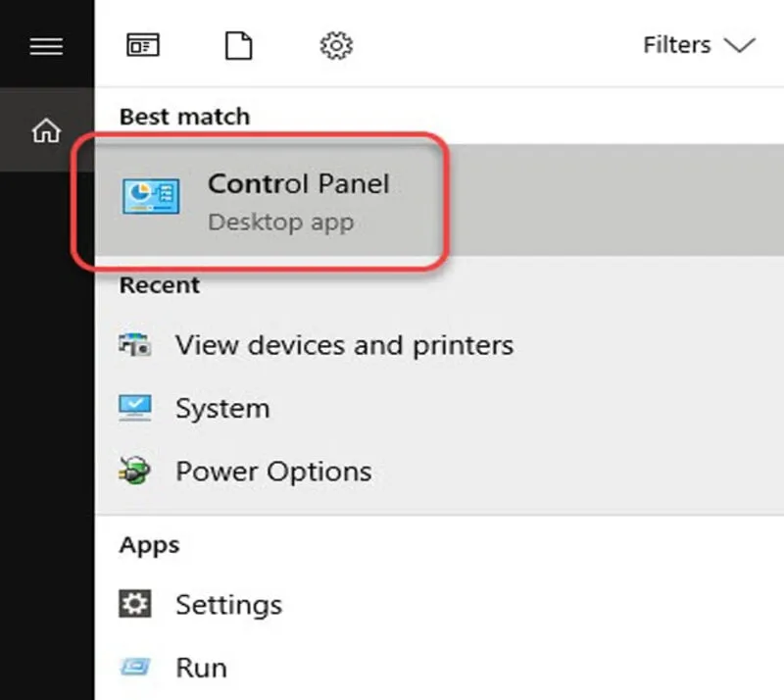The height and width of the screenshot is (700, 784).
Task: Click the View devices and printers icon
Action: point(140,345)
